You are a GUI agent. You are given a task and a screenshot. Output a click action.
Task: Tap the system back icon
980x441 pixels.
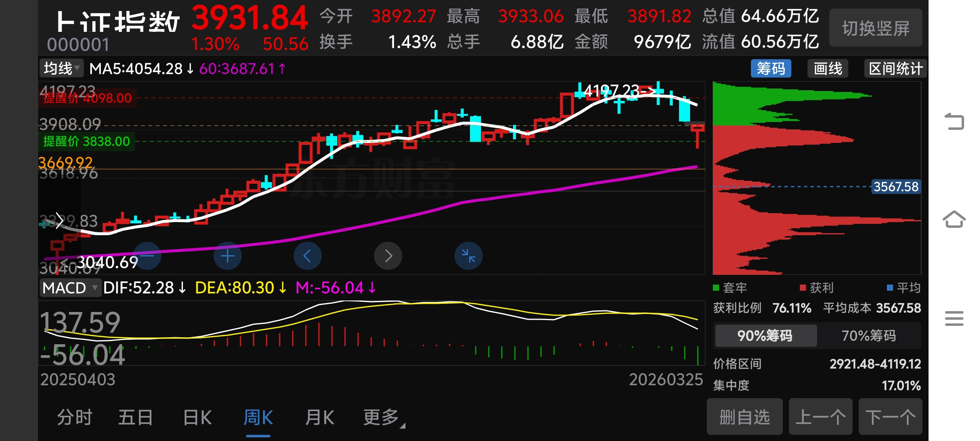pyautogui.click(x=954, y=121)
